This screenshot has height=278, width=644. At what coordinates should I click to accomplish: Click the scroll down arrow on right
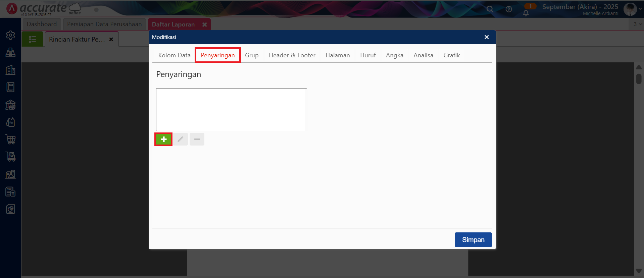639,271
